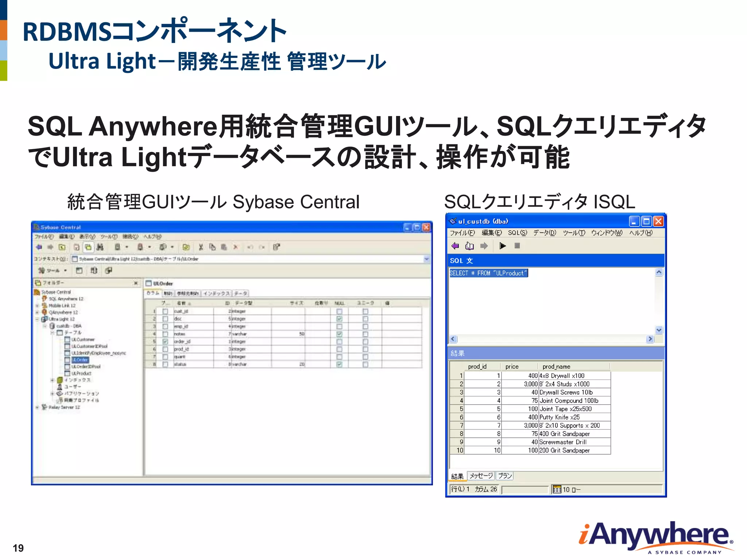Expand the QAnywhere 12 tree node
747x560 pixels.
pyautogui.click(x=37, y=312)
